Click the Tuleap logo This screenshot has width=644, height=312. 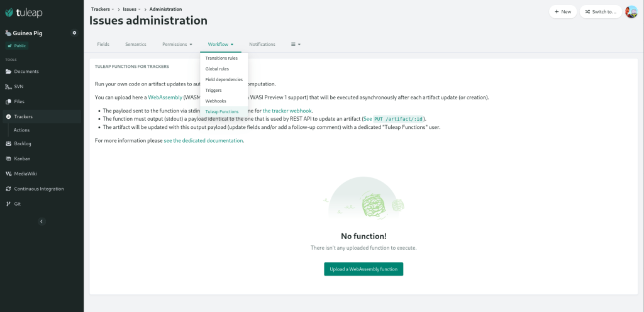point(23,13)
